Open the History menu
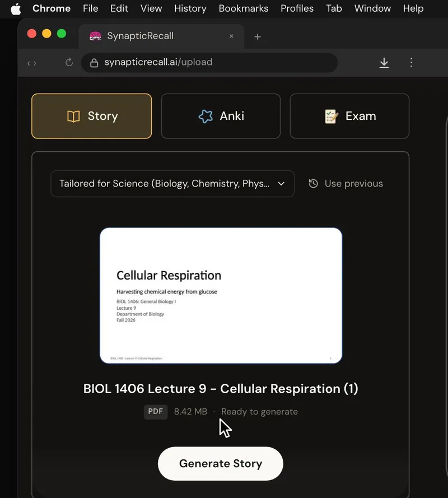Screen dimensions: 448x498 (x=190, y=8)
